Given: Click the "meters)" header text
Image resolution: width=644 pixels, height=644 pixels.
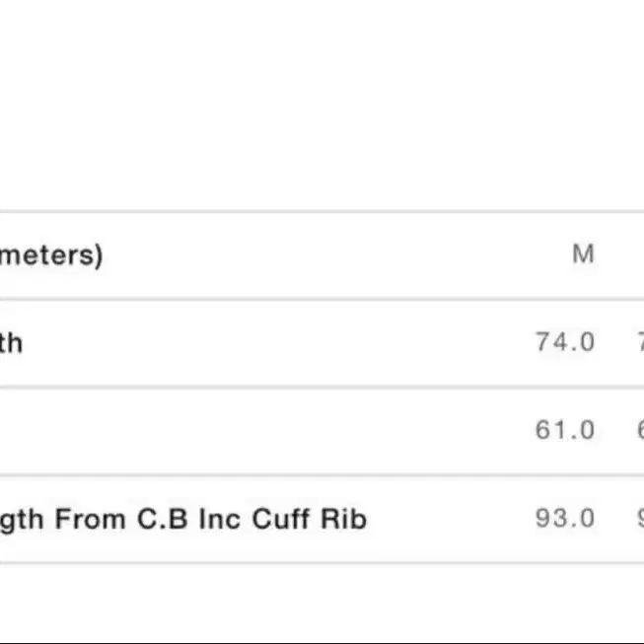Looking at the screenshot, I should point(51,254).
